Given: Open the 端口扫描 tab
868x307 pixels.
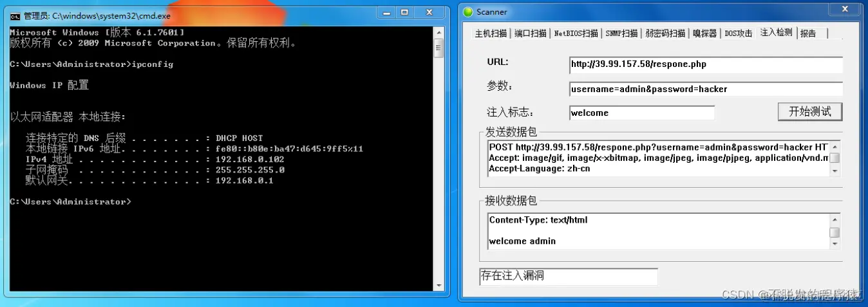Looking at the screenshot, I should click(531, 33).
